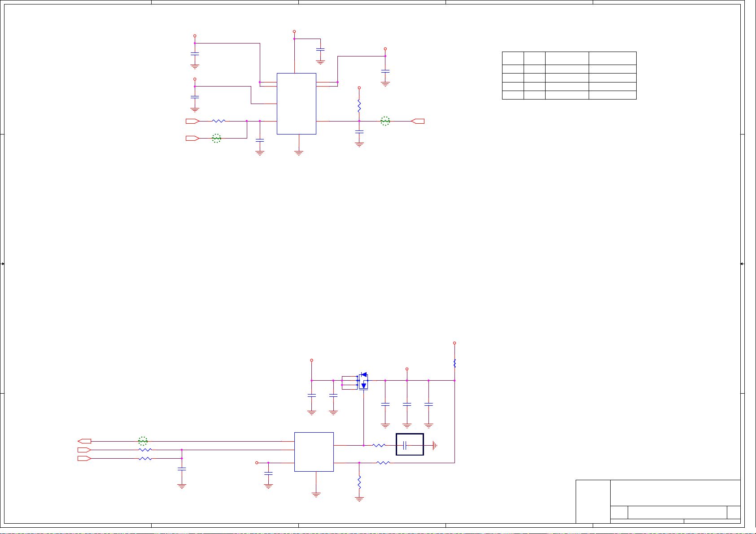Click green-circled resistor beside upper right port
Image resolution: width=756 pixels, height=534 pixels.
(385, 121)
